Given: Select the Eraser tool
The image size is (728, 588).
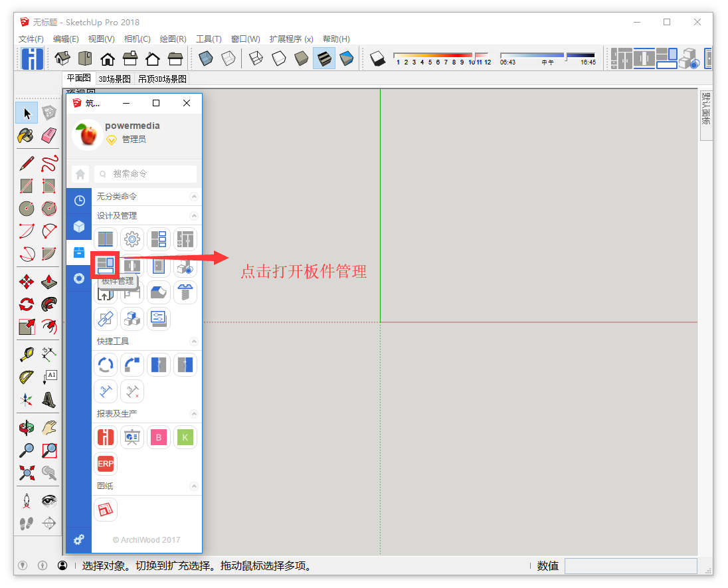Looking at the screenshot, I should 49,136.
